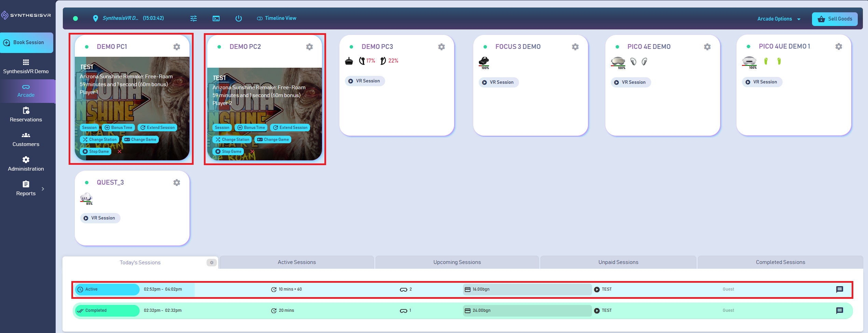The image size is (868, 333).
Task: Open Reservations in sidebar
Action: click(26, 115)
